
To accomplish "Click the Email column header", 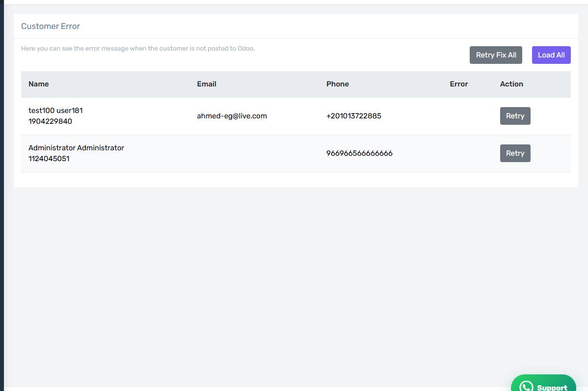I will tap(207, 84).
